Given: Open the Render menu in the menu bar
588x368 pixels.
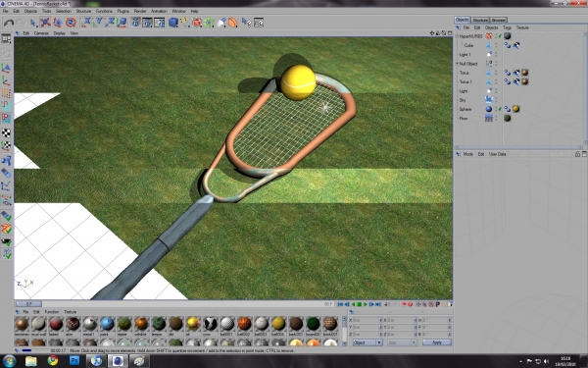Looking at the screenshot, I should [140, 11].
